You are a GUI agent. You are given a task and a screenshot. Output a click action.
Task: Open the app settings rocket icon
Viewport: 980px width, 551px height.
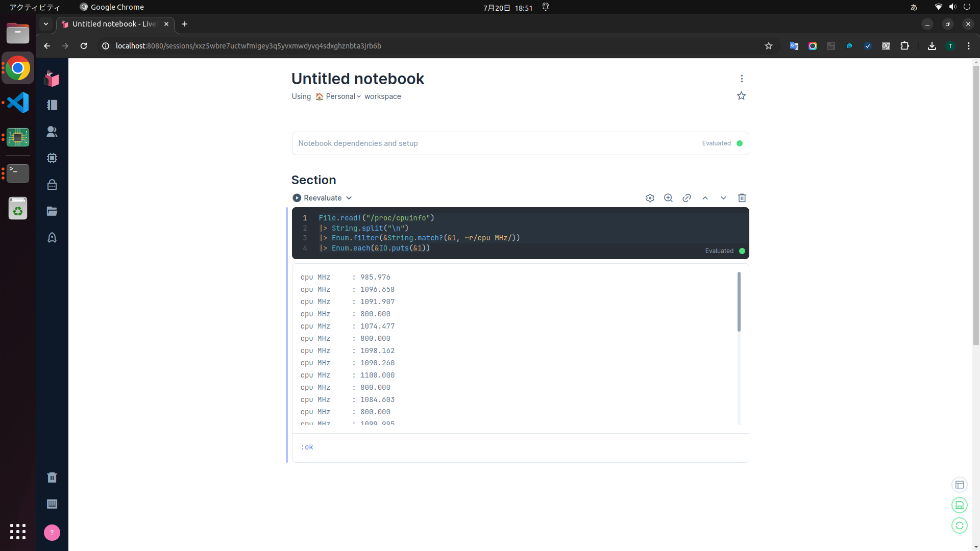coord(52,238)
